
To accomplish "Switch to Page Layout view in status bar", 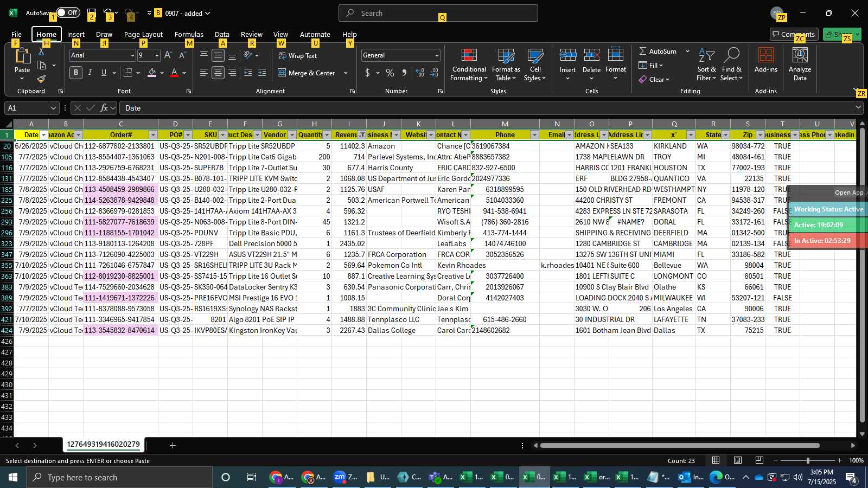I will click(738, 460).
